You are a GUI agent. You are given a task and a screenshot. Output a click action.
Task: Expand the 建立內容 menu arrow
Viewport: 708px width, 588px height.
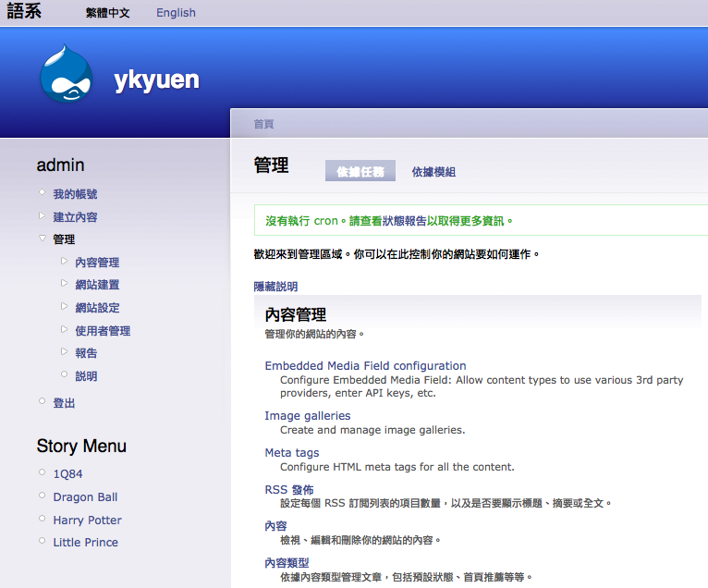pyautogui.click(x=42, y=216)
